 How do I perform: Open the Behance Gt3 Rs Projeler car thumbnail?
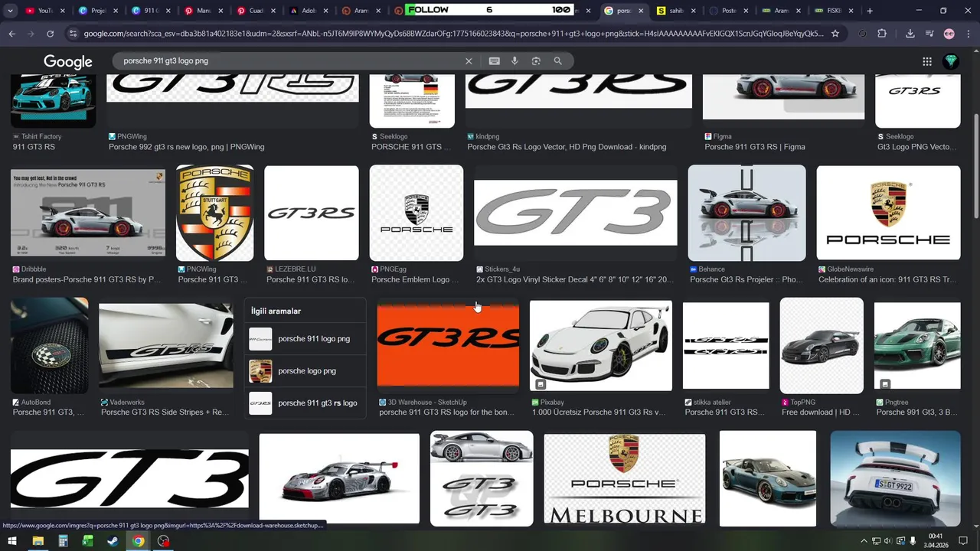coord(746,214)
